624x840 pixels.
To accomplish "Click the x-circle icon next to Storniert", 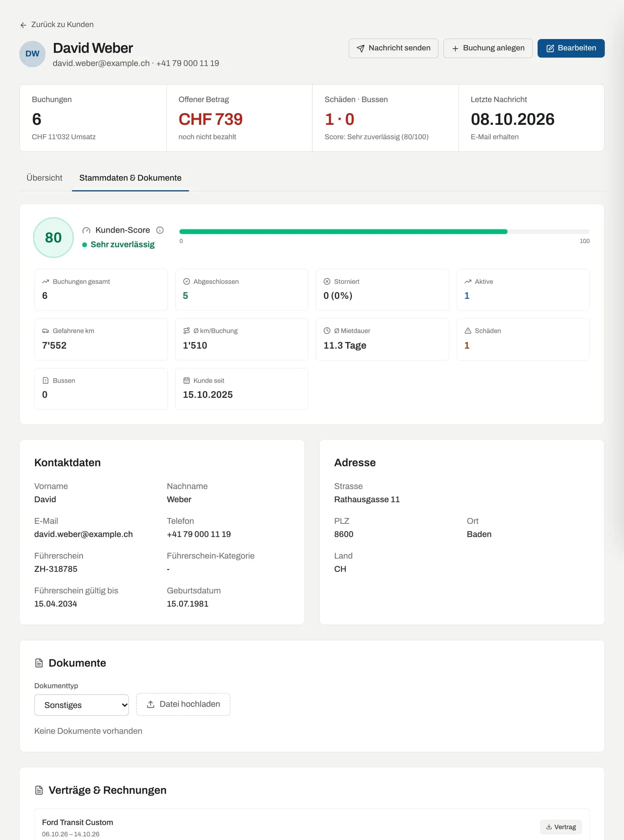I will (x=327, y=282).
